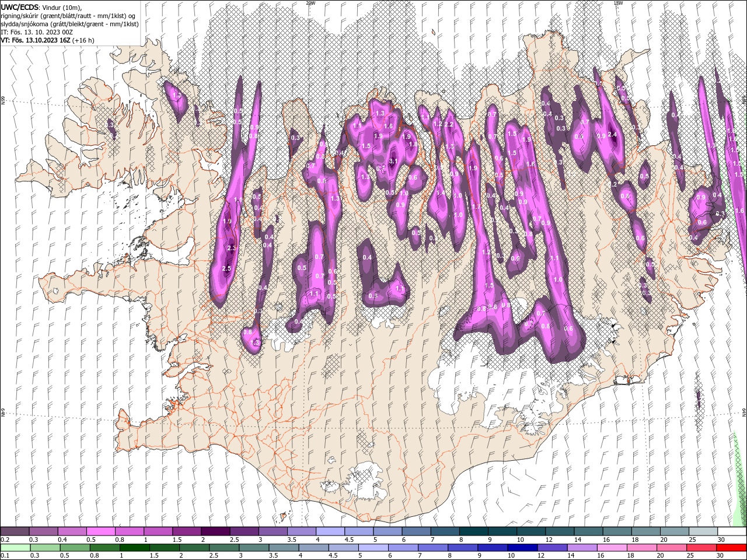Viewport: 747px width, 560px height.
Task: Pick the red-pink 25 swatch in lower legend
Action: pyautogui.click(x=703, y=548)
